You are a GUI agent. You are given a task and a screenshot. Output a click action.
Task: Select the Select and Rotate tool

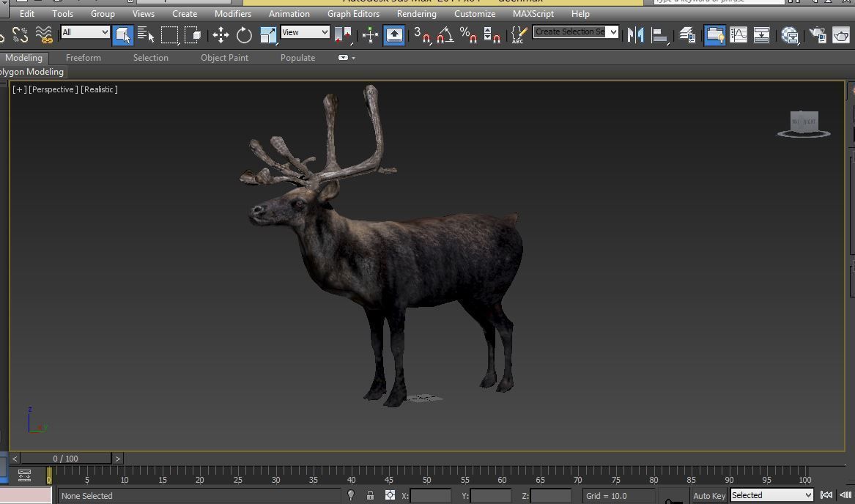click(x=244, y=35)
